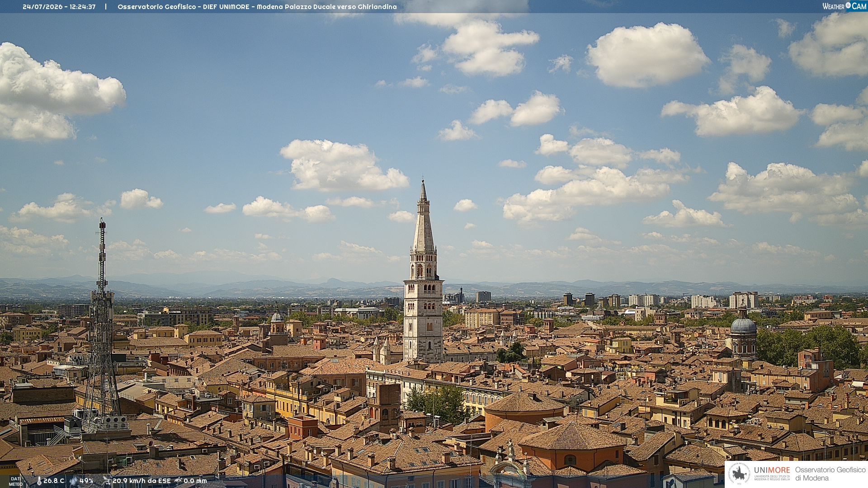Click the water-drops humidity icon
868x488 pixels.
click(x=74, y=481)
